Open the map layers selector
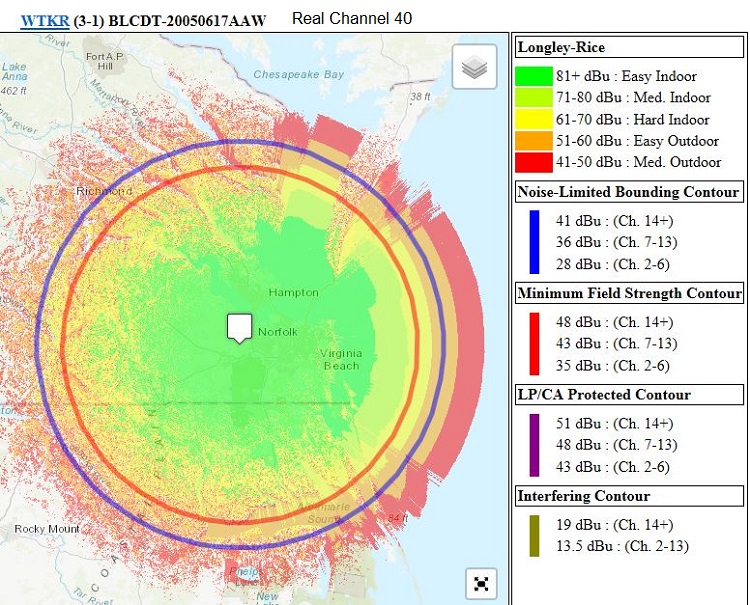Image resolution: width=750 pixels, height=605 pixels. coord(474,67)
